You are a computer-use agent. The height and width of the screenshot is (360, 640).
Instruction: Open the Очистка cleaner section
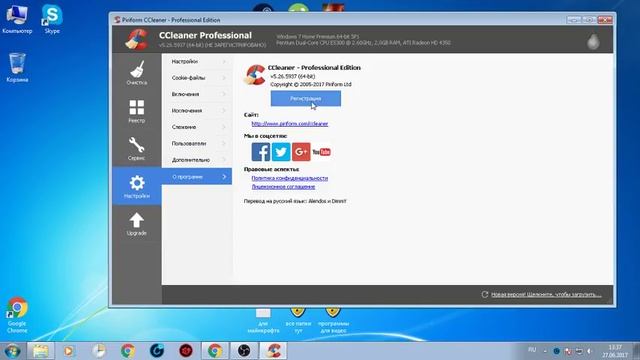coord(137,73)
